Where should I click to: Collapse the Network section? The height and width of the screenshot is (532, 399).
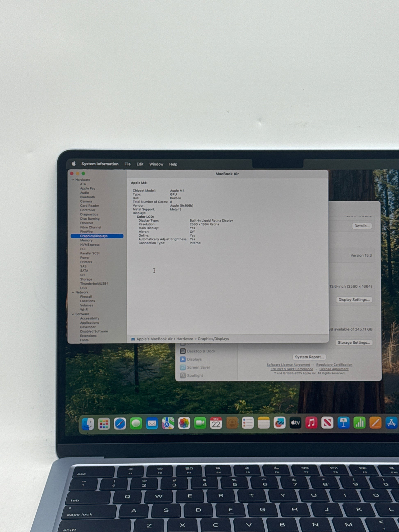pyautogui.click(x=73, y=293)
